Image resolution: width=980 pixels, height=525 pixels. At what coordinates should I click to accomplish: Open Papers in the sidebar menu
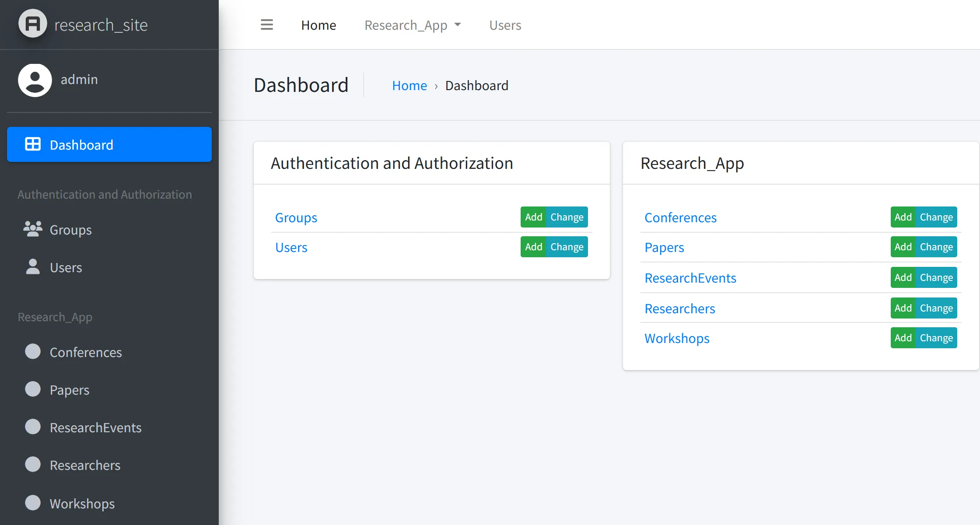point(109,390)
